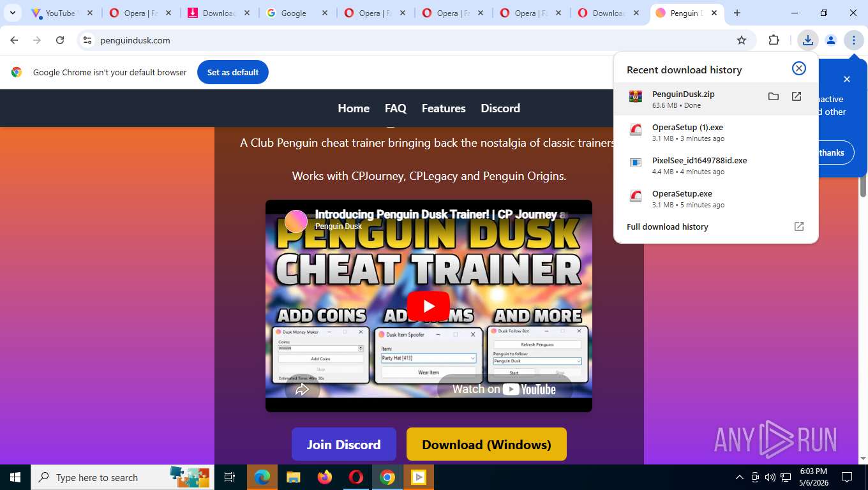Play the Penguin Dusk trainer video

[x=428, y=306]
